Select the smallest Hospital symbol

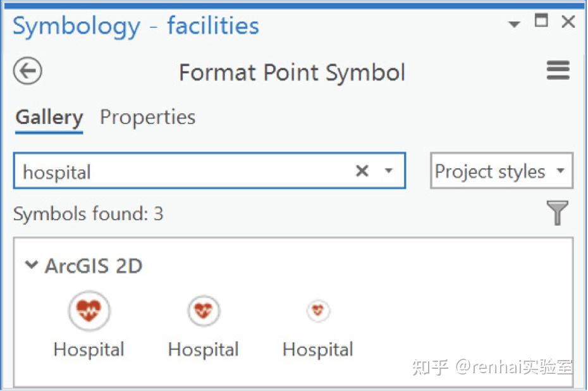[x=318, y=311]
